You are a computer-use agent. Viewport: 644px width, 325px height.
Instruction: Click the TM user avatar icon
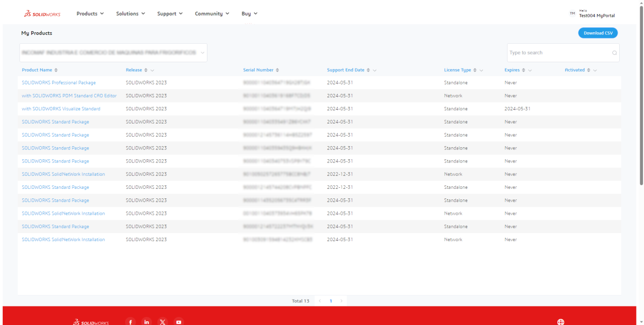click(x=572, y=14)
